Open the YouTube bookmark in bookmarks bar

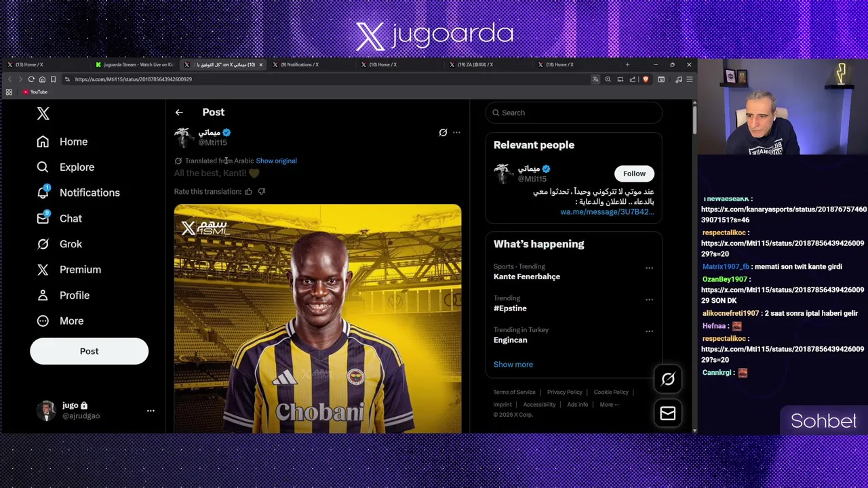coord(35,92)
